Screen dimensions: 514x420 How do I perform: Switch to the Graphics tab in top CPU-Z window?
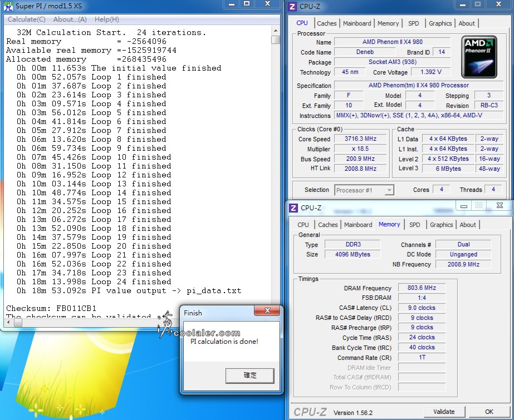click(x=440, y=23)
